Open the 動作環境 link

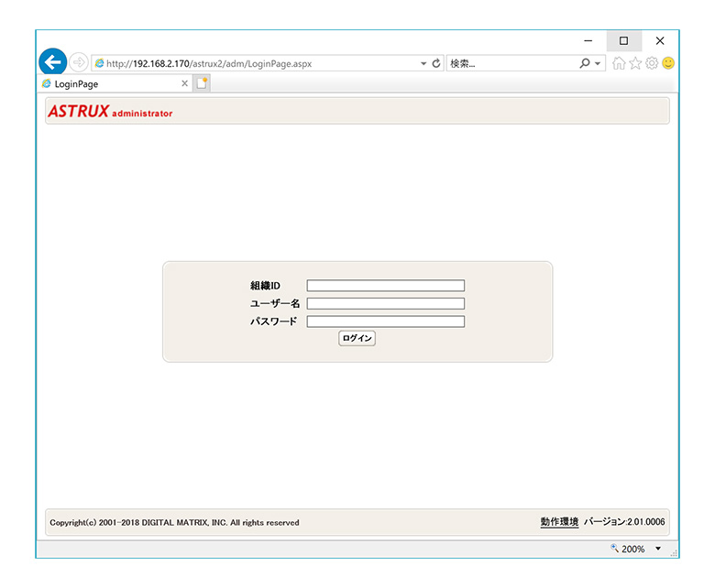[559, 522]
